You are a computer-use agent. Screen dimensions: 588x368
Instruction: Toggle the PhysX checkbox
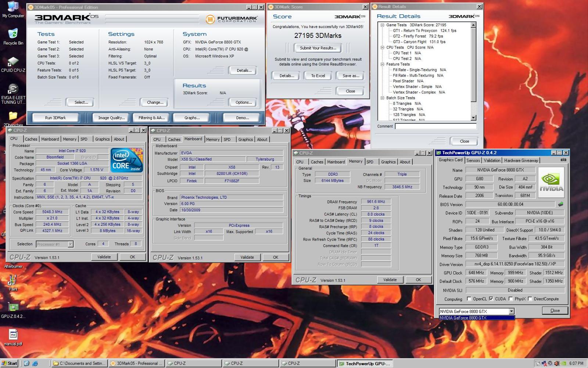pyautogui.click(x=510, y=299)
